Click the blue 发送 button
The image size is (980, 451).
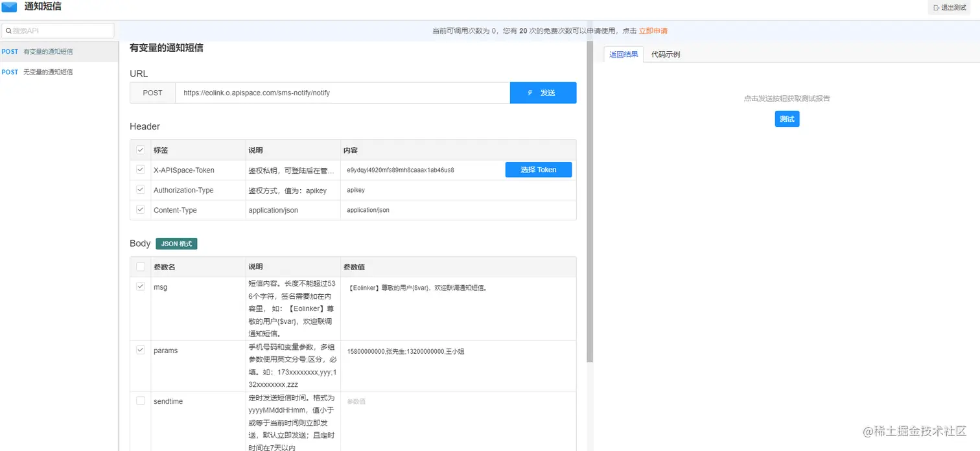pos(543,93)
